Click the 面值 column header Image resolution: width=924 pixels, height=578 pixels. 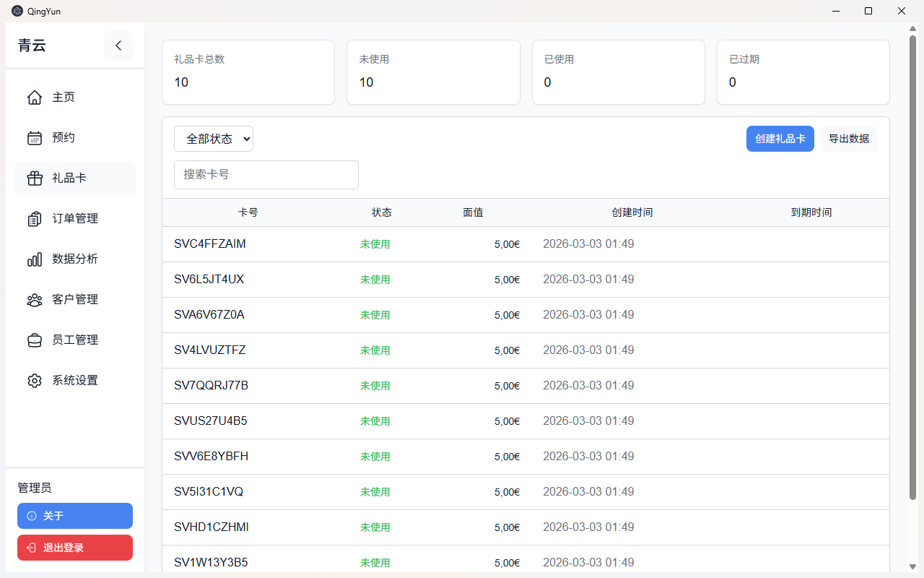point(474,212)
